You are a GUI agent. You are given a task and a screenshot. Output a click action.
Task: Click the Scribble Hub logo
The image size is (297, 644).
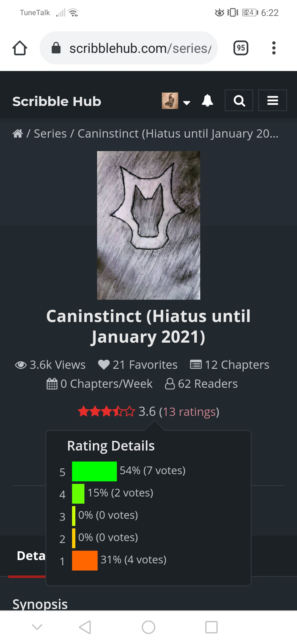pos(57,101)
